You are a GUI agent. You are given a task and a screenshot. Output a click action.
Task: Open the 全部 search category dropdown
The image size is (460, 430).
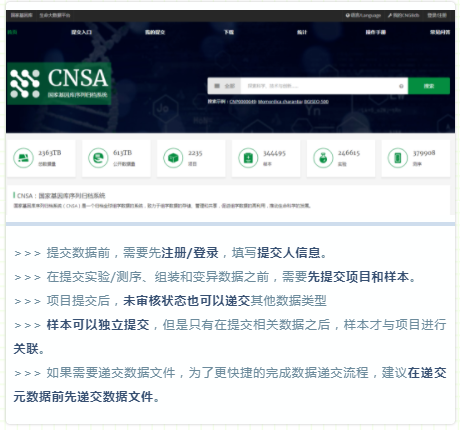coord(224,86)
